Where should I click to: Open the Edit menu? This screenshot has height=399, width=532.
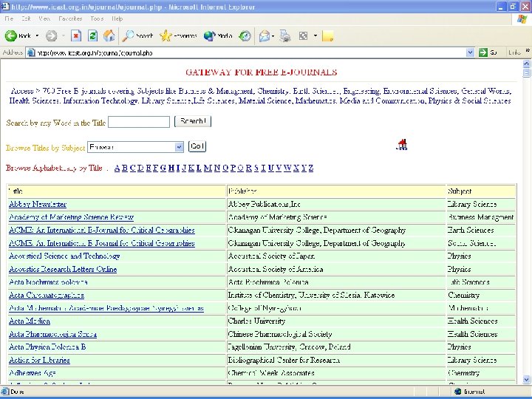(26, 18)
